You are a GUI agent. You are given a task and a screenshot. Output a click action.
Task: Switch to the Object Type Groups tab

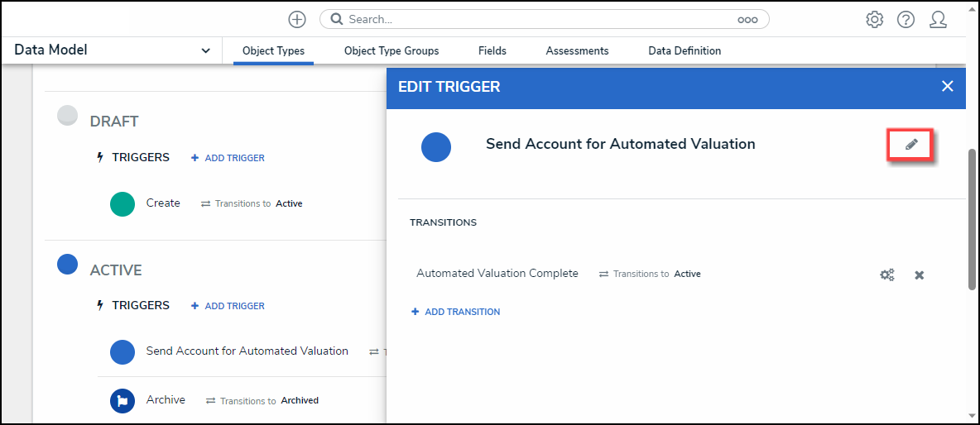[392, 51]
